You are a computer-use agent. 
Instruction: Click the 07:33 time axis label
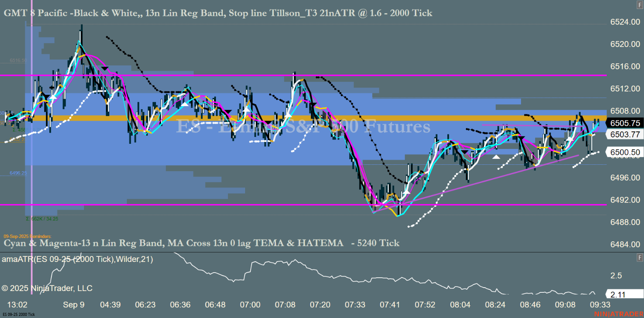(355, 305)
